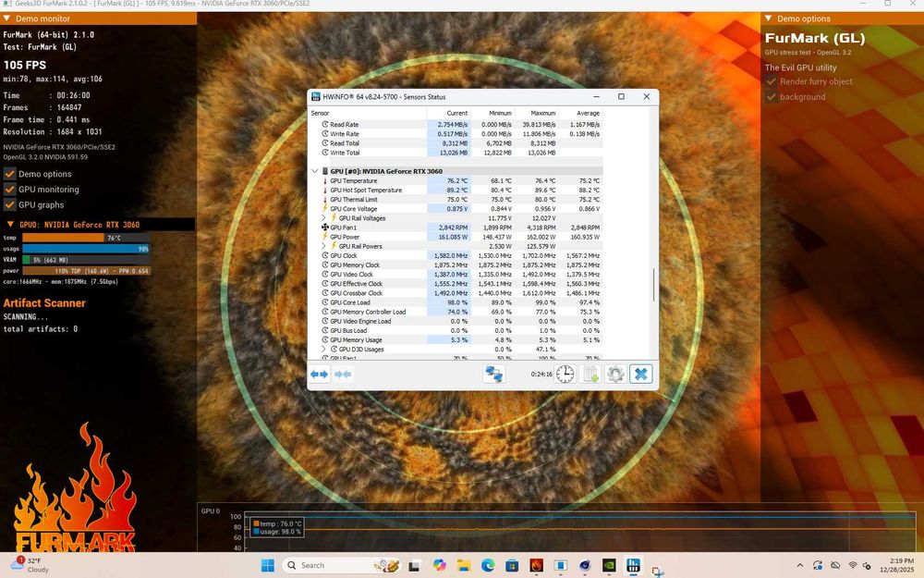The height and width of the screenshot is (578, 924).
Task: Open the Windows Start menu
Action: pyautogui.click(x=268, y=565)
